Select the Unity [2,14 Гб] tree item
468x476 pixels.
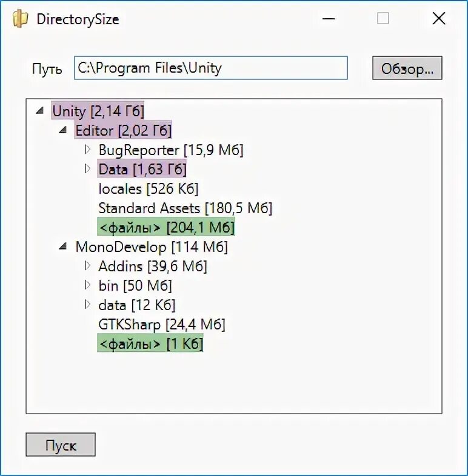(x=98, y=111)
